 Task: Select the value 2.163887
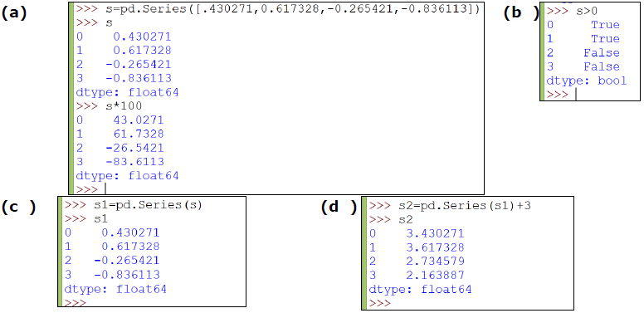point(435,276)
